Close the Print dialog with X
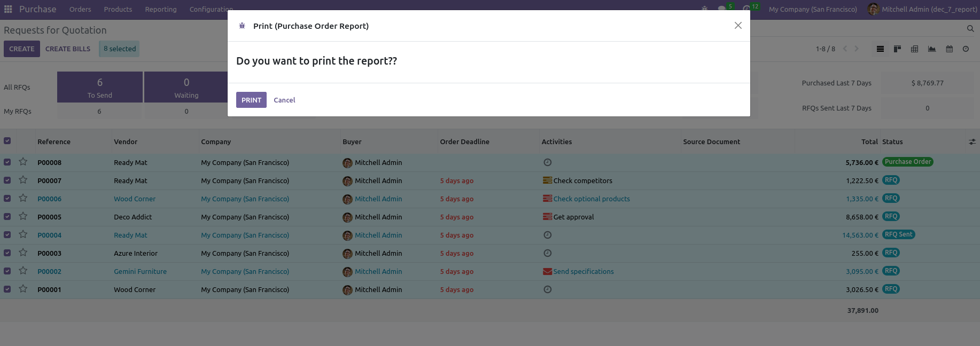The width and height of the screenshot is (980, 346). click(x=738, y=26)
